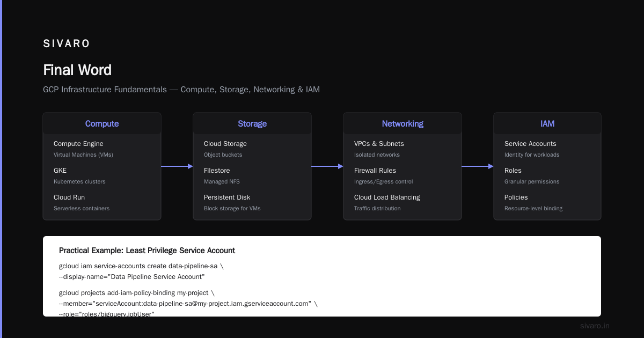
Task: Select the Compute card header
Action: (102, 123)
